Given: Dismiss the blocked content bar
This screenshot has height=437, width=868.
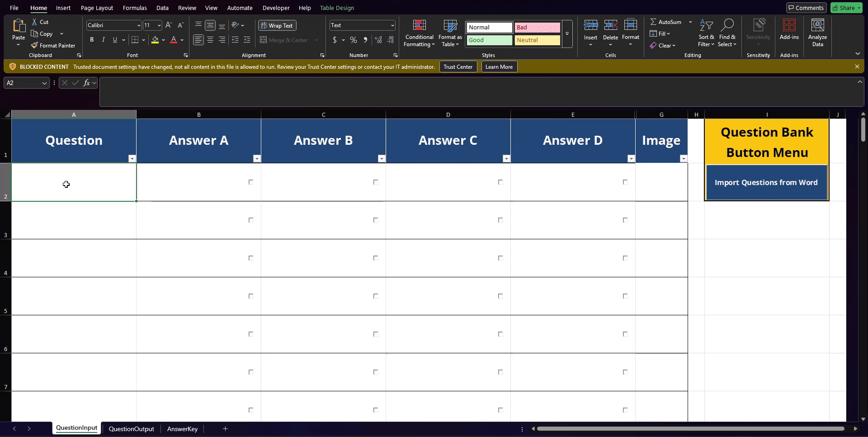Looking at the screenshot, I should click(857, 66).
